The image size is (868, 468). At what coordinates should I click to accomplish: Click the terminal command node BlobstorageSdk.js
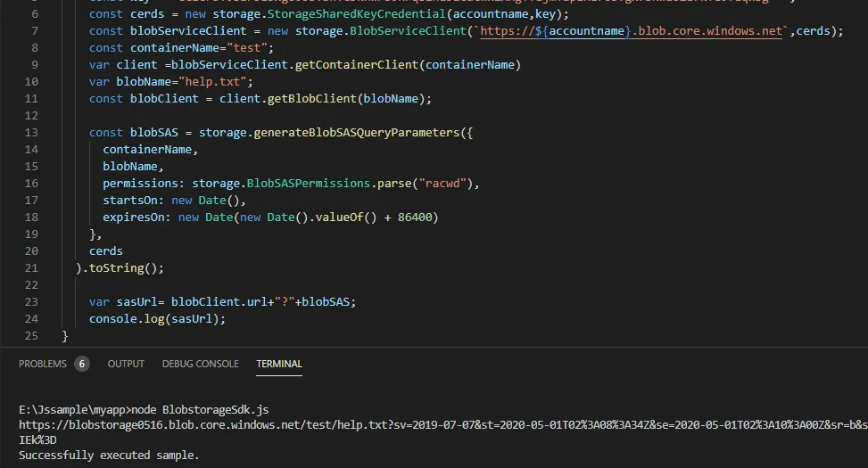pos(200,410)
